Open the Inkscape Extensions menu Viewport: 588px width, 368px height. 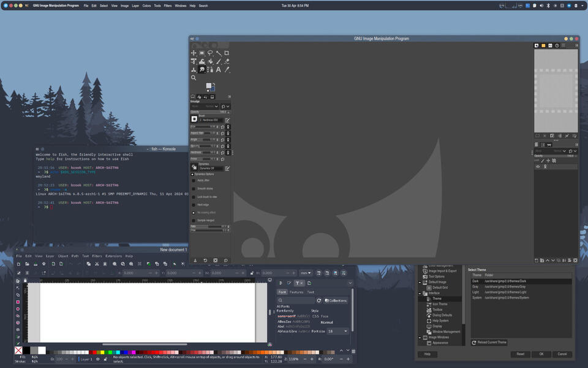114,256
